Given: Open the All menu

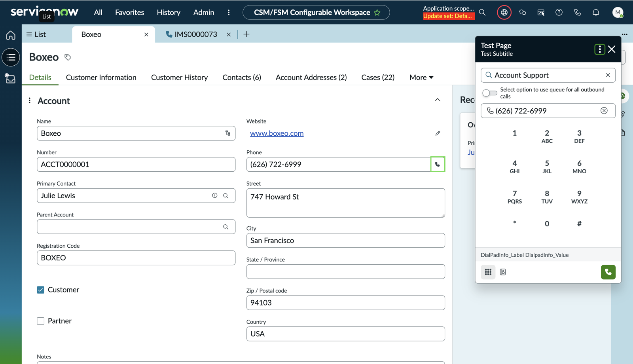Looking at the screenshot, I should [98, 13].
